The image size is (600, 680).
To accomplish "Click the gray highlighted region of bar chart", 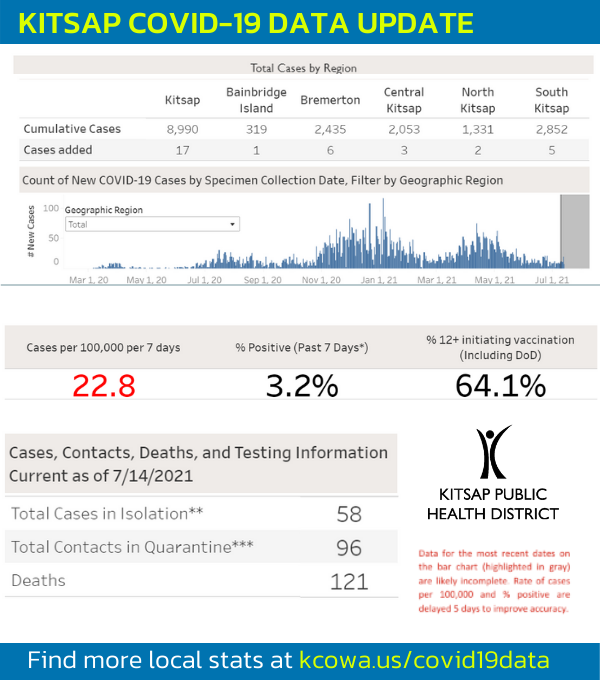I will coord(574,231).
